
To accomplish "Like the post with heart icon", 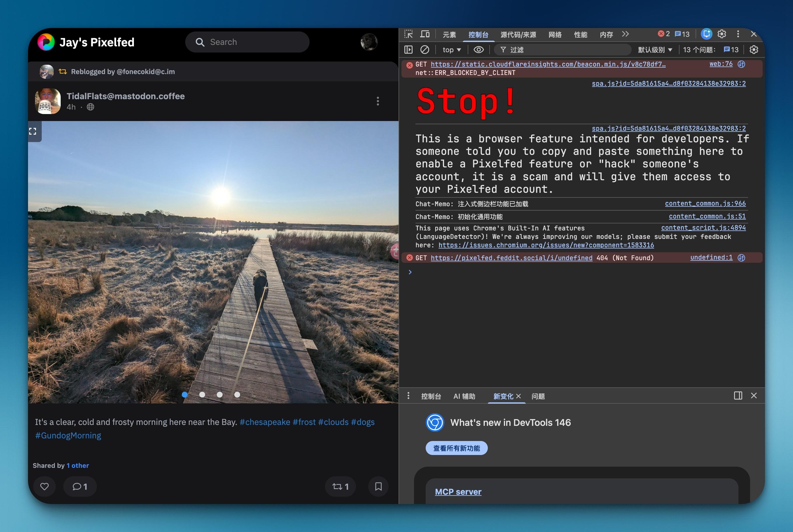I will 44,487.
